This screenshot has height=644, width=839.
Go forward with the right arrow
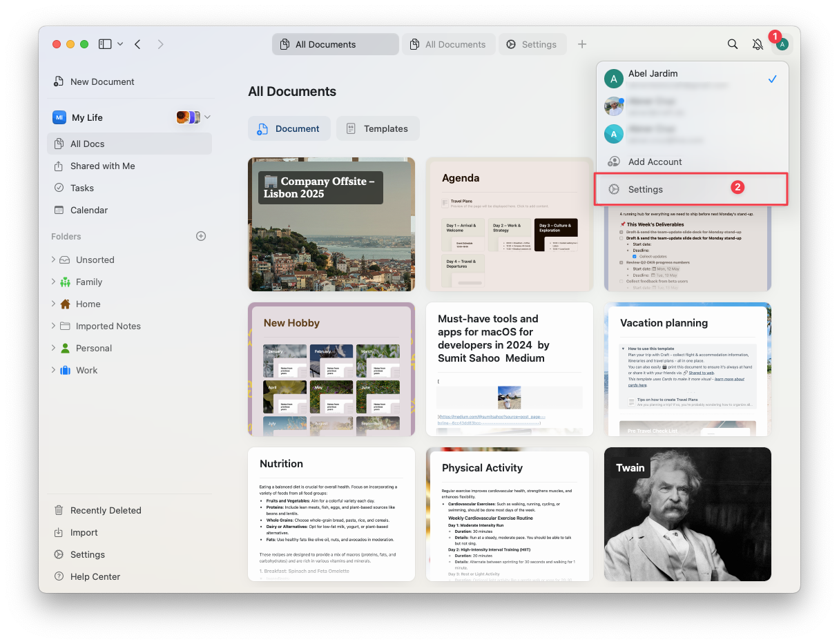coord(161,44)
